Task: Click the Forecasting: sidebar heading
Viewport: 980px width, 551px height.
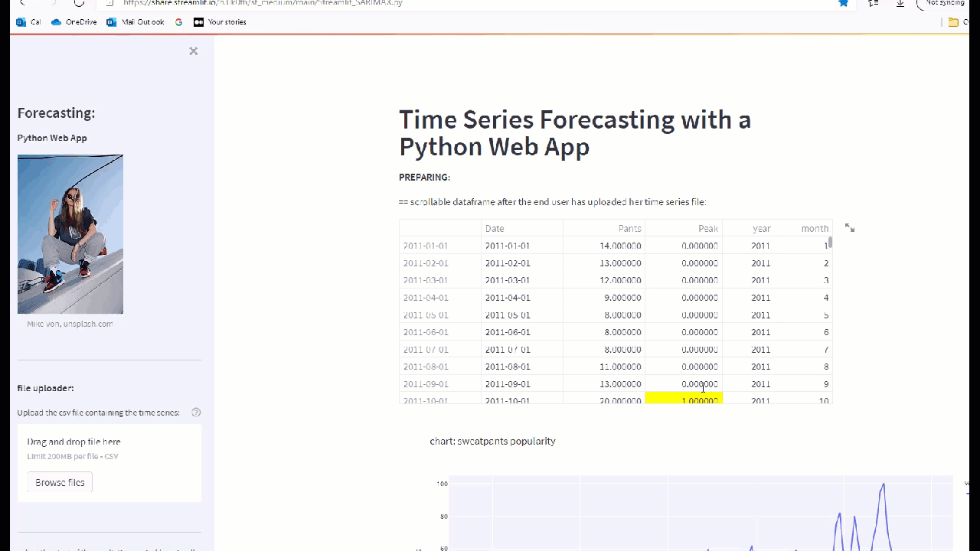Action: tap(56, 113)
